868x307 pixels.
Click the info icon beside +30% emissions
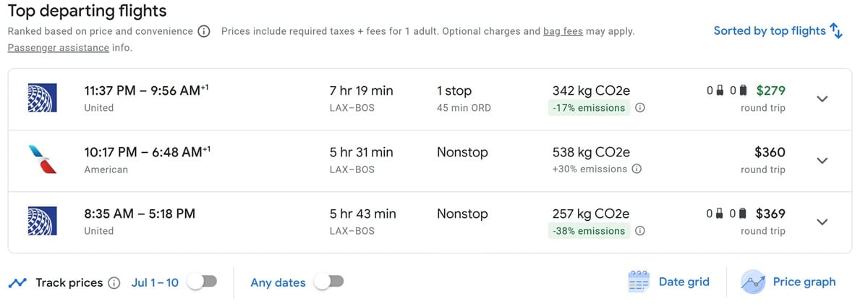pyautogui.click(x=637, y=169)
